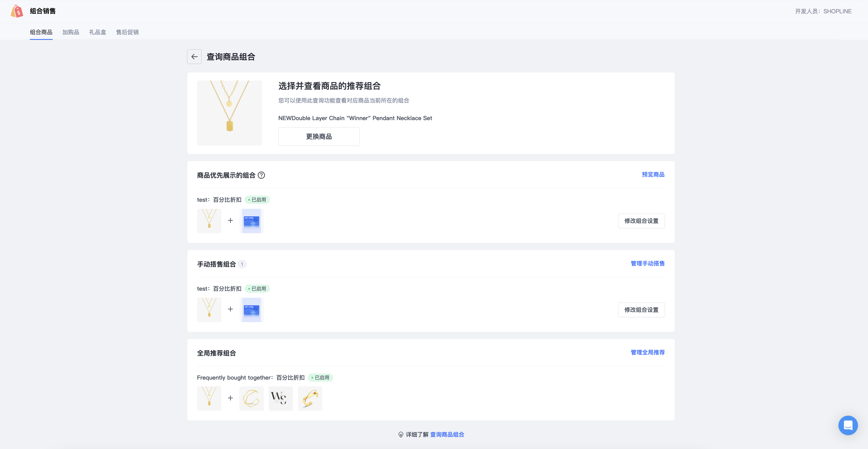Open the 管理手动搭售 link
Screen dimensions: 868x449
647,264
